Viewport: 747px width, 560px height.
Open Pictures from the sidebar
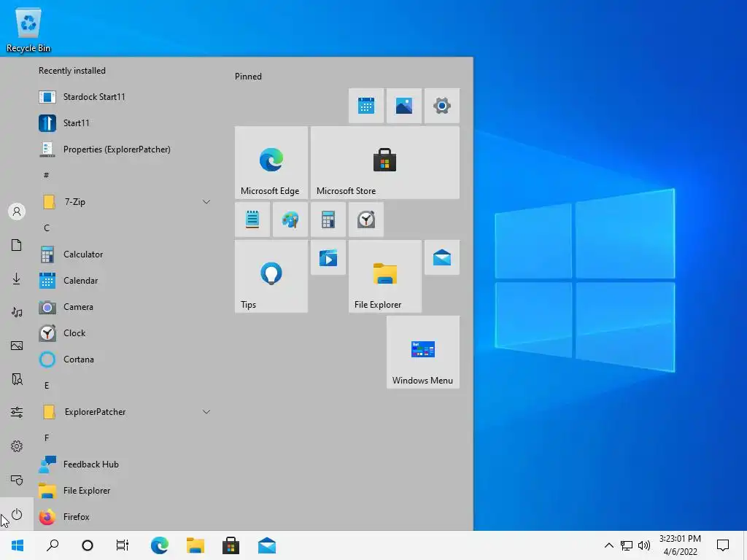tap(17, 346)
